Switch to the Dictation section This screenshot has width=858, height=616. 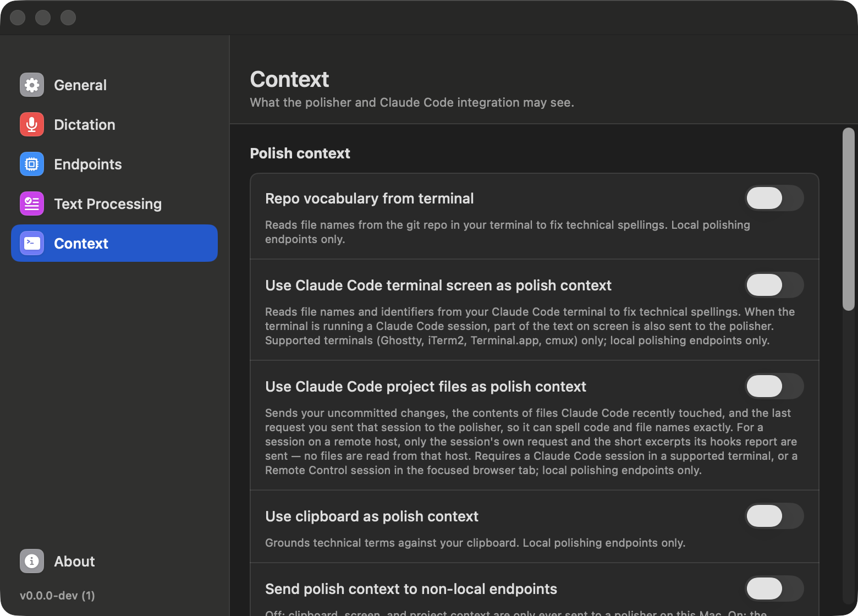(x=114, y=124)
